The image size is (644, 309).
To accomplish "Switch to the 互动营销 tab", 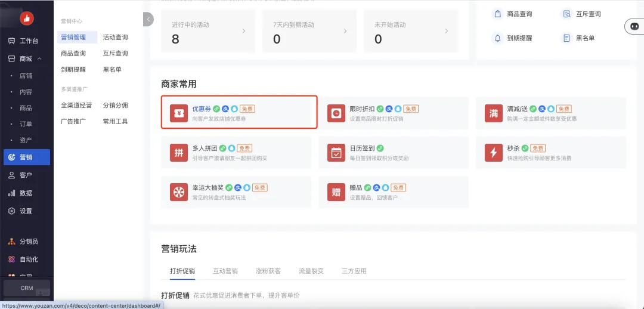I will click(x=225, y=271).
